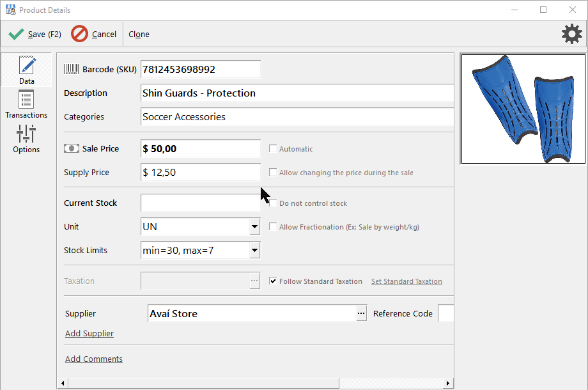Minimize the Product Details window
The image size is (588, 390).
pyautogui.click(x=514, y=10)
